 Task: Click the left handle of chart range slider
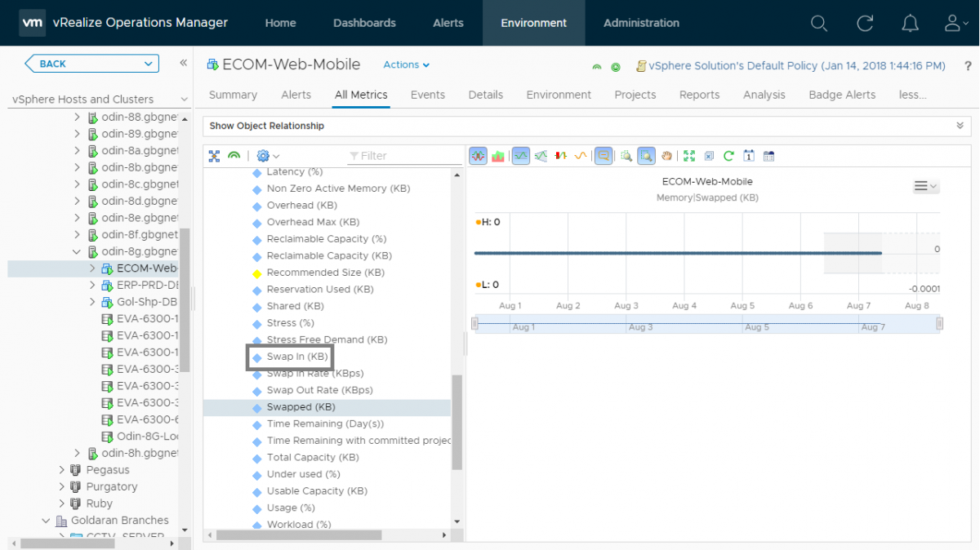[475, 324]
